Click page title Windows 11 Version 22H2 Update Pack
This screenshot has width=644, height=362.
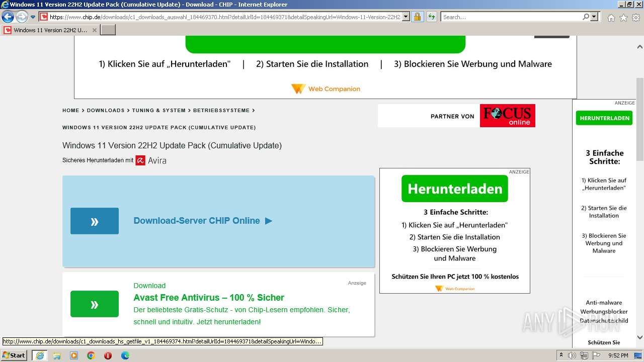(x=172, y=146)
